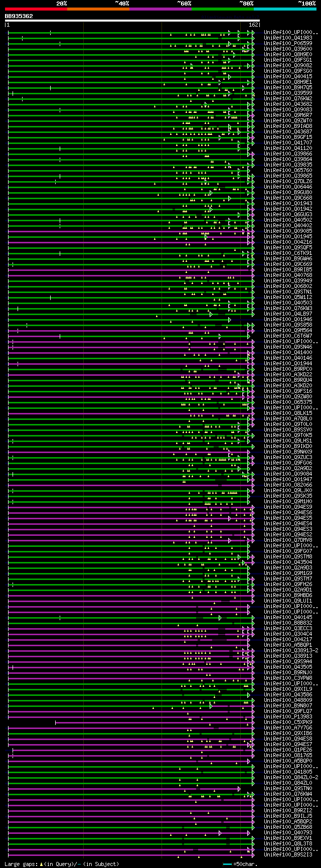Select the UniRef100_Q76KW2 label
This screenshot has height=868, width=321.
288,98
